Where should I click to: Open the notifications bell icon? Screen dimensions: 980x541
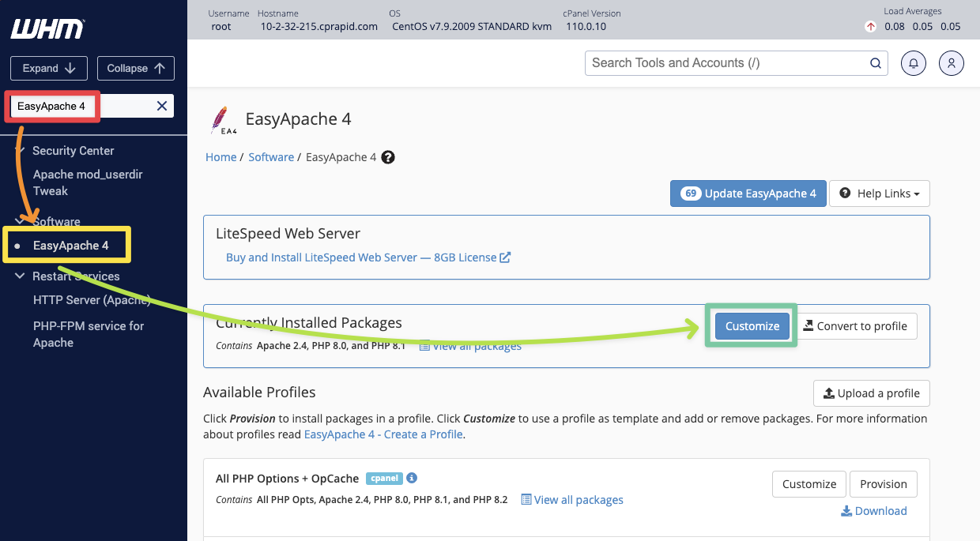pos(914,63)
